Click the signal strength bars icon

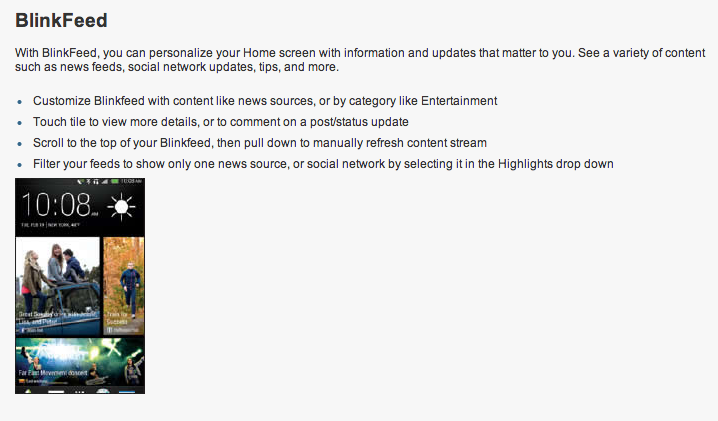tap(104, 181)
